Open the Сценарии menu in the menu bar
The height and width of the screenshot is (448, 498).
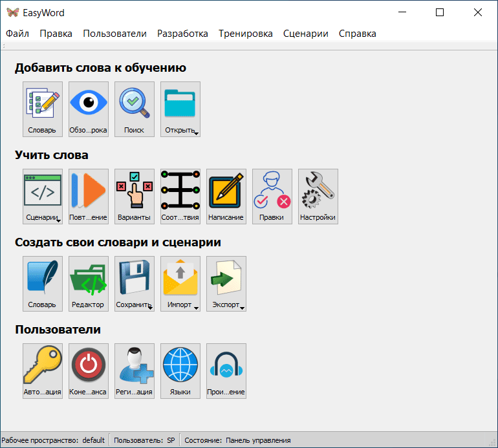coord(305,34)
